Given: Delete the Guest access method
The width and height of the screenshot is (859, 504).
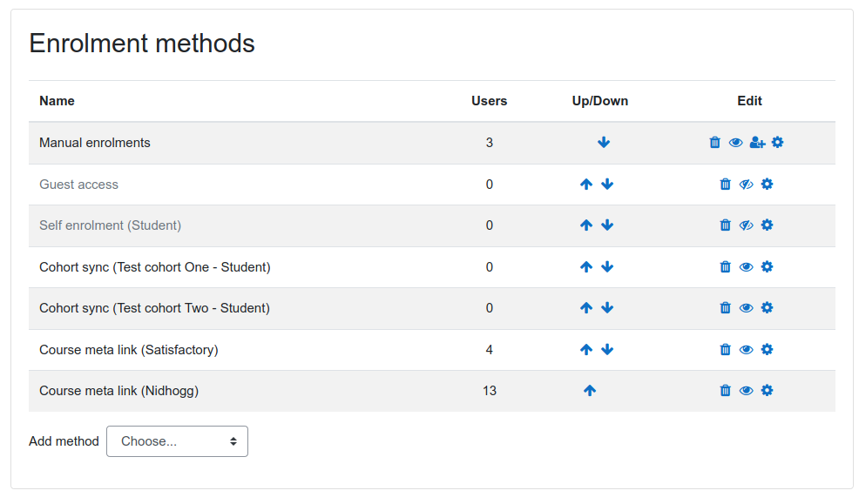Looking at the screenshot, I should point(726,185).
